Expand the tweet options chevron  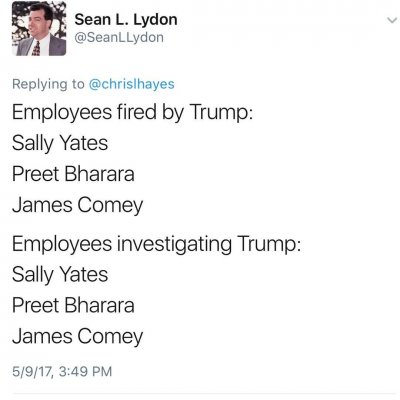click(x=393, y=20)
